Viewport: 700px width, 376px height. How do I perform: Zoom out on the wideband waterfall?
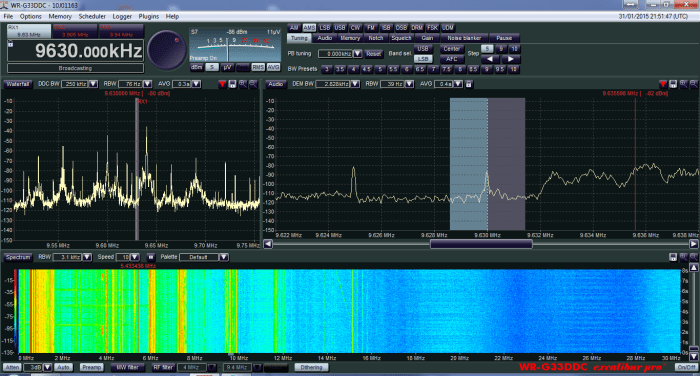[x=693, y=257]
